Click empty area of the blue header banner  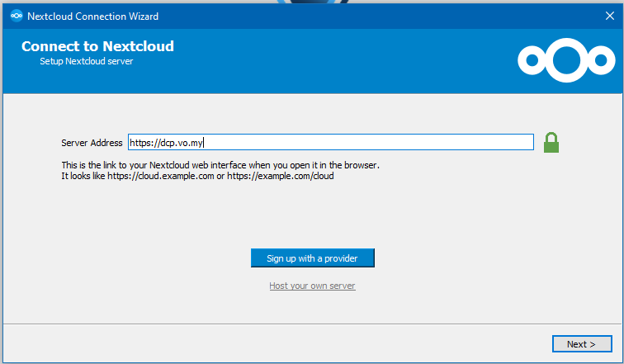pos(347,62)
